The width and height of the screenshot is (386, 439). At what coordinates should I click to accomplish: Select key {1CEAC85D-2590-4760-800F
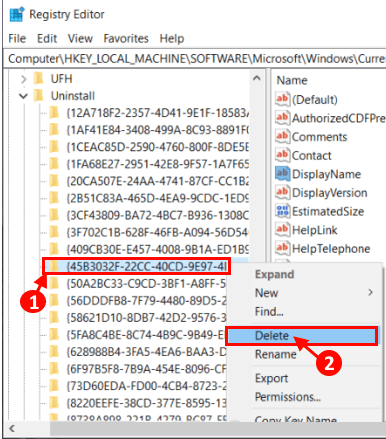tap(158, 147)
